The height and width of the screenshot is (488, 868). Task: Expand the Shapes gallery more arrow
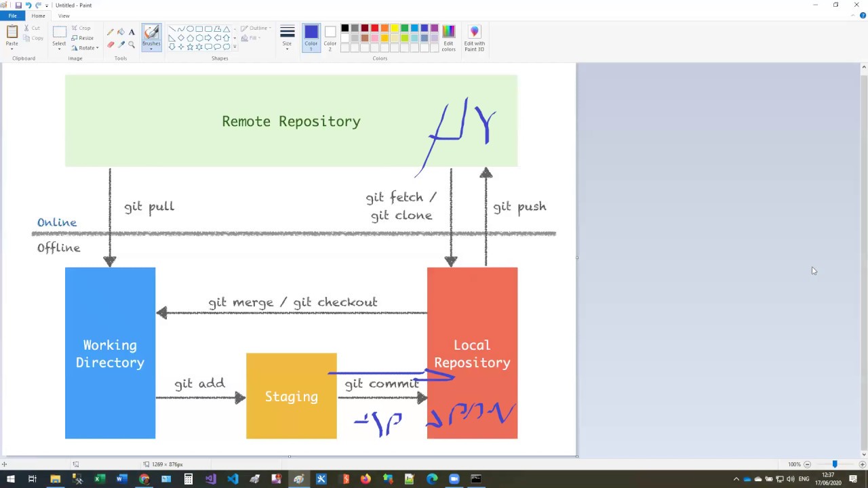click(x=235, y=47)
